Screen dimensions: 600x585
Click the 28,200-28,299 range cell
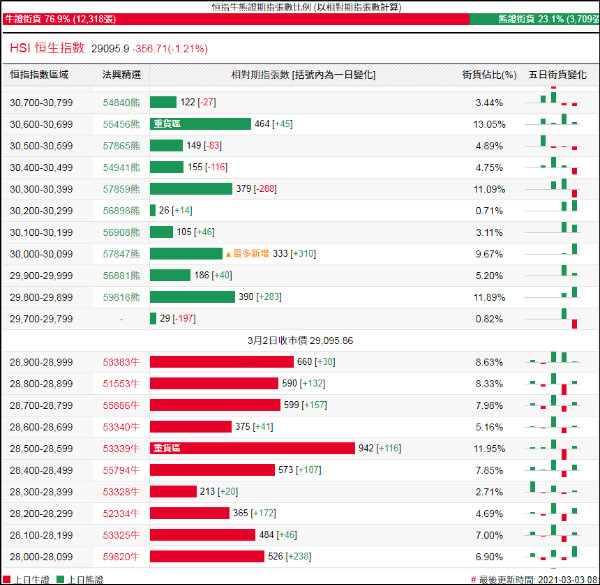click(x=41, y=513)
